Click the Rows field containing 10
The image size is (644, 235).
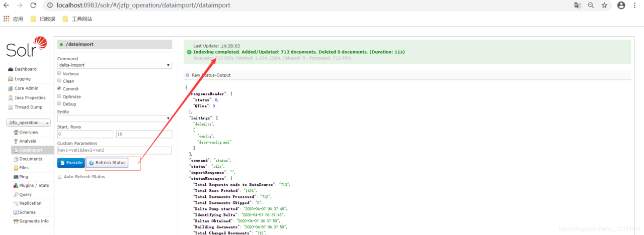tap(144, 134)
